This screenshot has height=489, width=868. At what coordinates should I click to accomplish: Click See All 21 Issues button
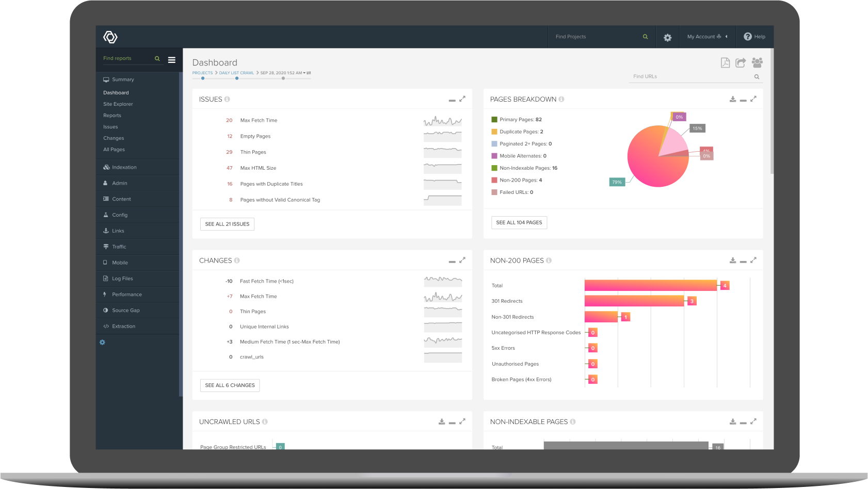tap(227, 224)
